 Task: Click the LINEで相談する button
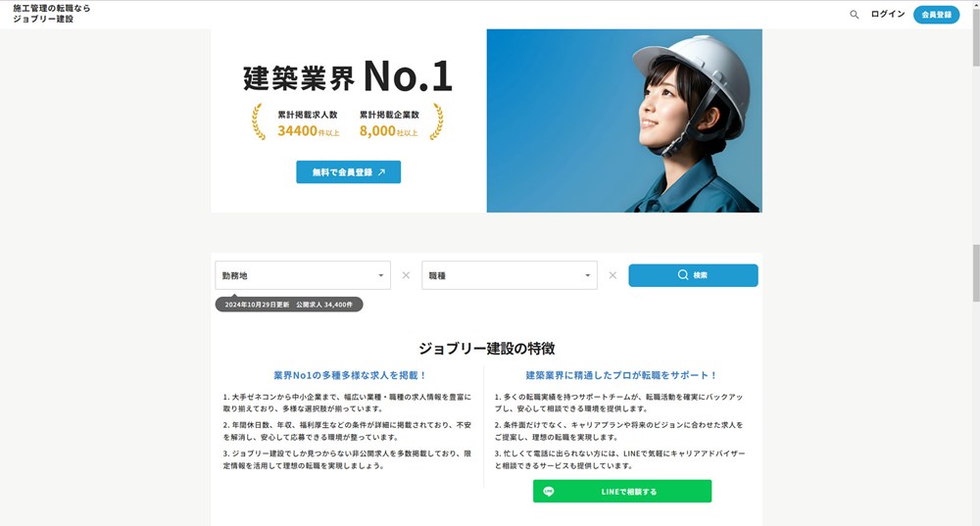622,492
